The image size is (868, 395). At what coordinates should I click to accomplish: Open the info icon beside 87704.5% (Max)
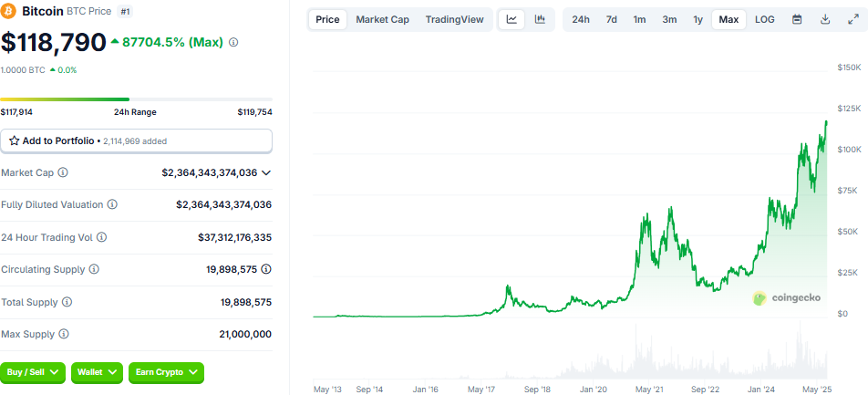233,42
